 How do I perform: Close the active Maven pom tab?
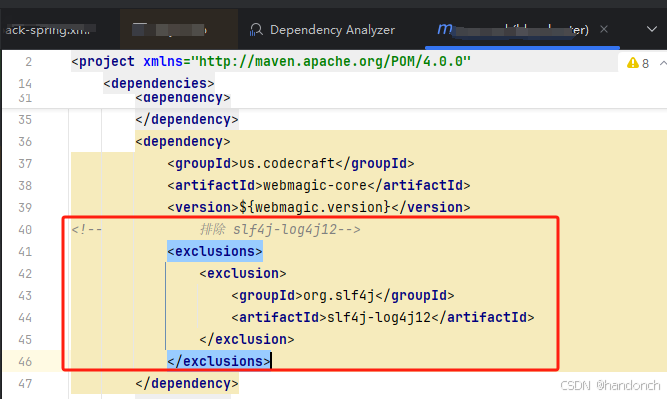pos(604,29)
